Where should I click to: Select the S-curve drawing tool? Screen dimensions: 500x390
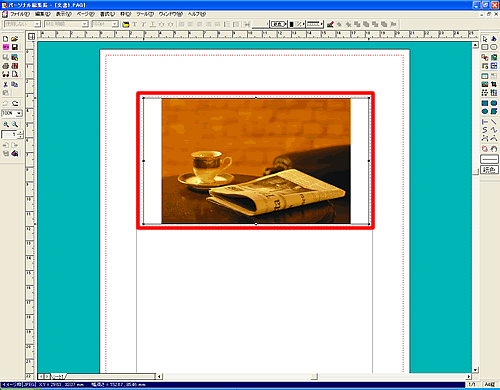pos(485,130)
